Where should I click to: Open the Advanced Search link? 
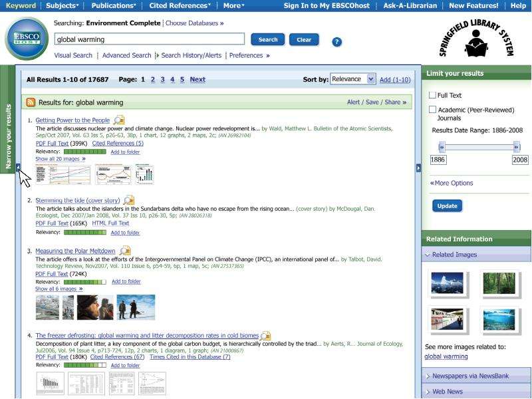126,55
